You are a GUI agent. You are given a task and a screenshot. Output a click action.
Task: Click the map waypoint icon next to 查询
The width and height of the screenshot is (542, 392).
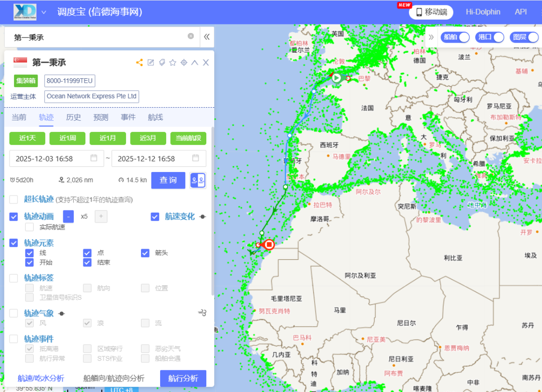click(198, 180)
